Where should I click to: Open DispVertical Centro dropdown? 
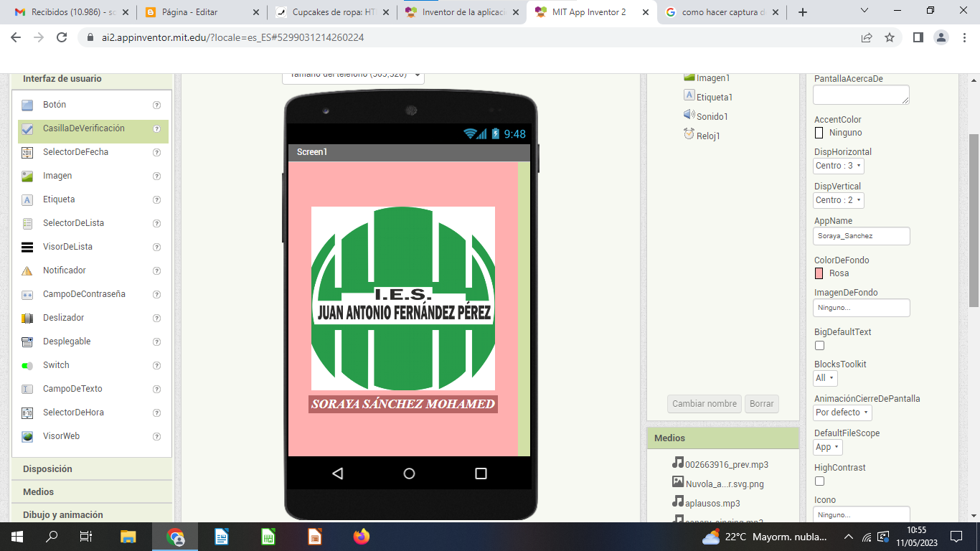point(839,200)
